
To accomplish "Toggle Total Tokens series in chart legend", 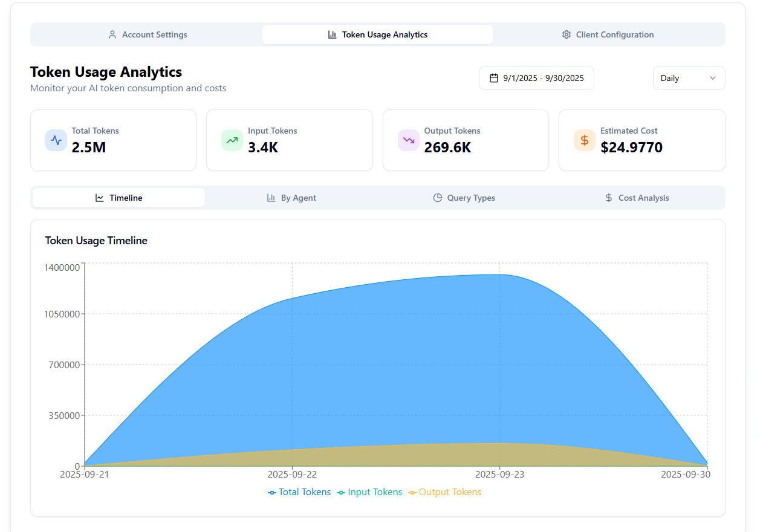I will tap(299, 492).
